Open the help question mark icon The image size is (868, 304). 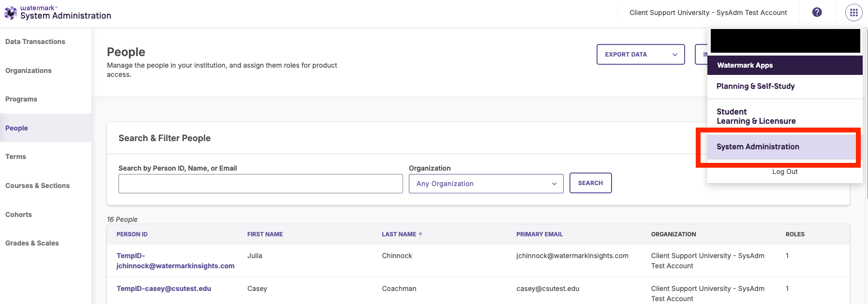pyautogui.click(x=817, y=13)
